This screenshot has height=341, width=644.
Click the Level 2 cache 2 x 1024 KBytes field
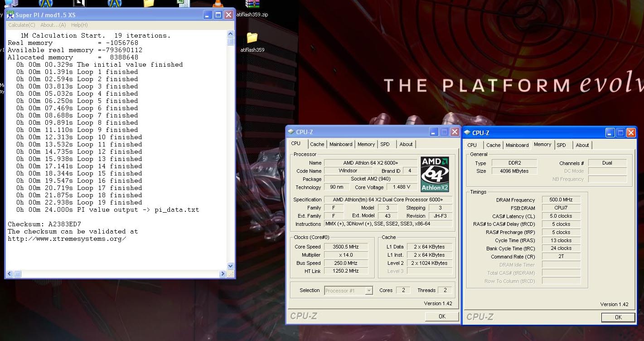[x=429, y=263]
